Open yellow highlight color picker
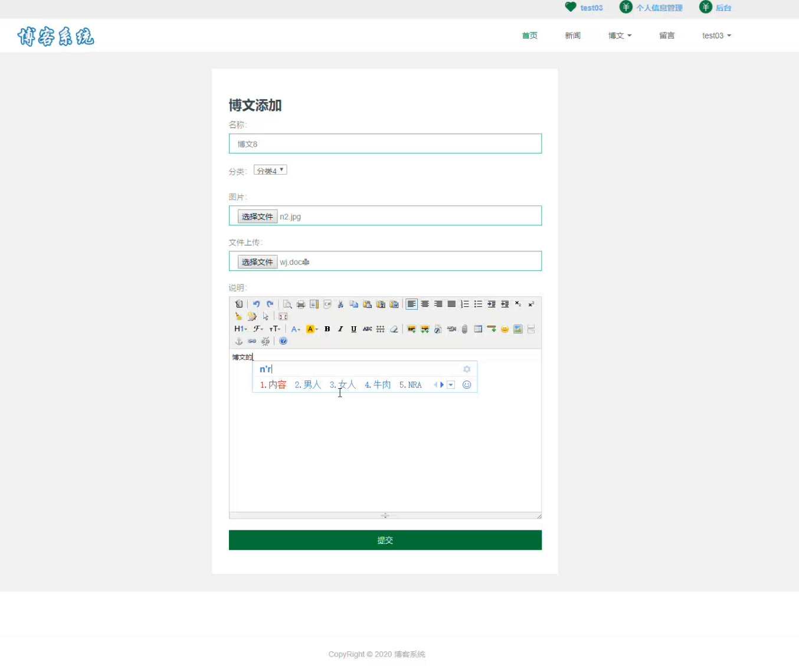Viewport: 799px width, 672px height. click(312, 329)
